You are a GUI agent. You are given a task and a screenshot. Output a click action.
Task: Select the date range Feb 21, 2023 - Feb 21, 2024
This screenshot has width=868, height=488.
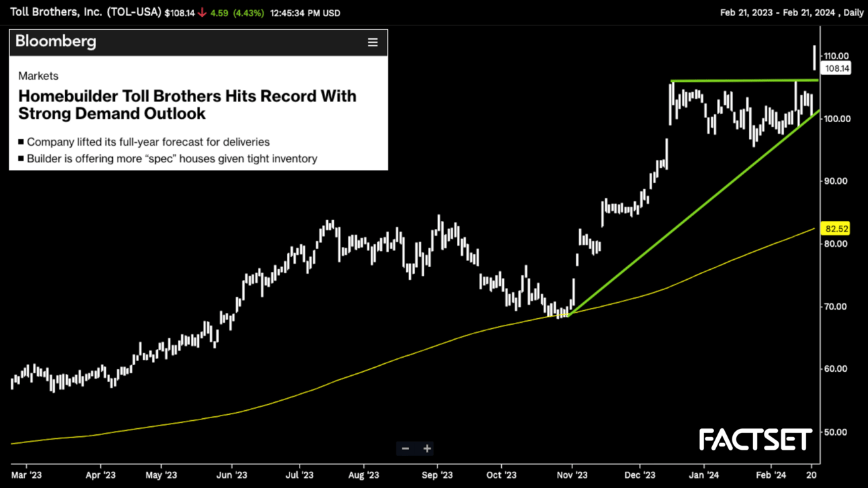click(x=779, y=13)
